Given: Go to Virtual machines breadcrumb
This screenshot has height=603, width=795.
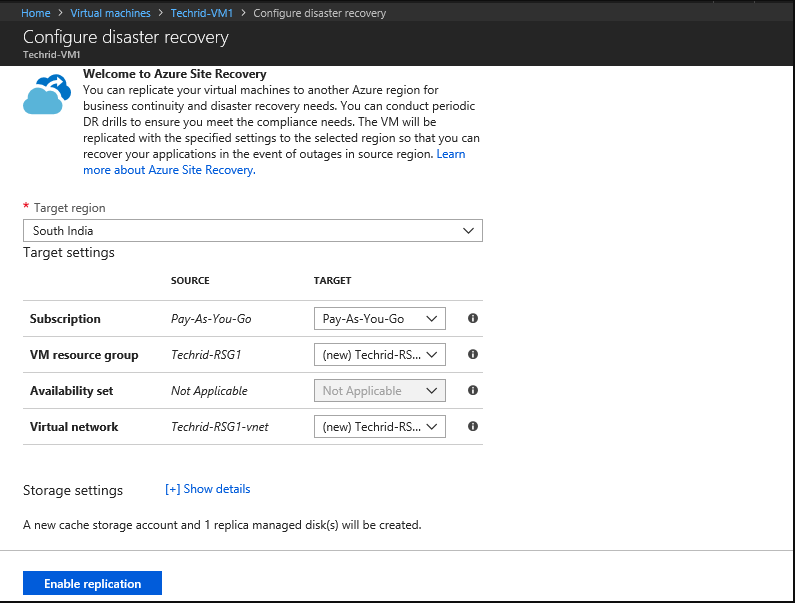Looking at the screenshot, I should (110, 13).
